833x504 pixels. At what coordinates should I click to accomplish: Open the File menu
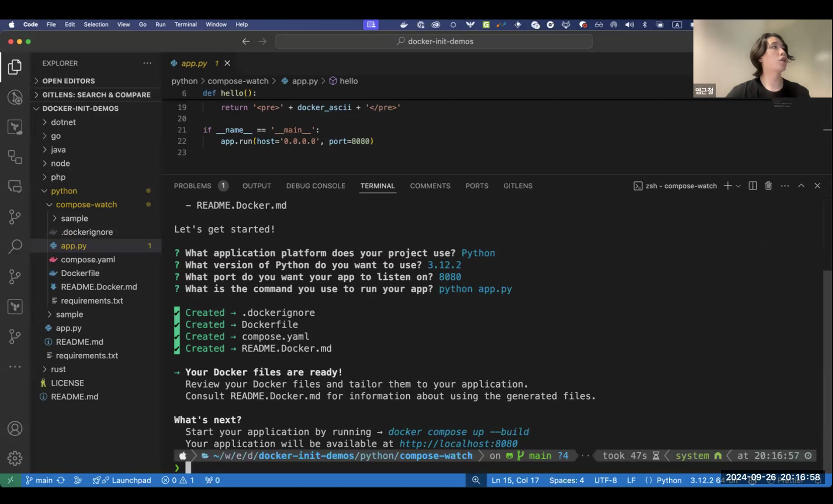tap(51, 24)
